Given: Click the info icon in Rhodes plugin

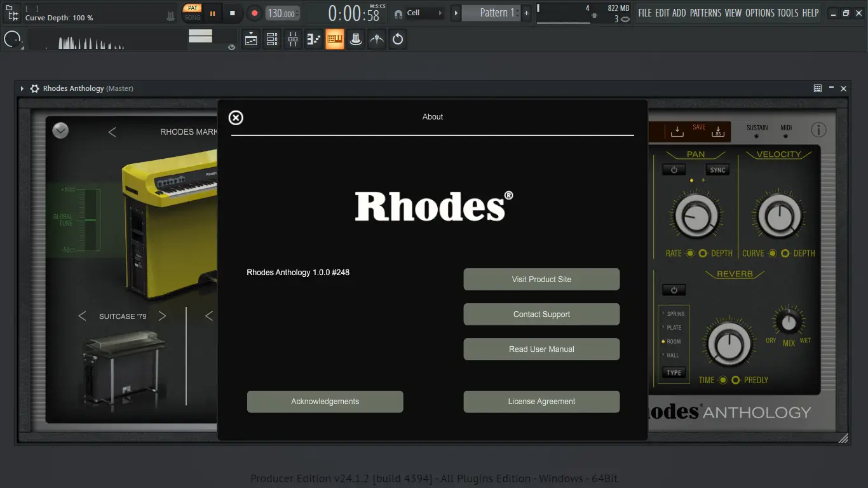Looking at the screenshot, I should pyautogui.click(x=818, y=130).
